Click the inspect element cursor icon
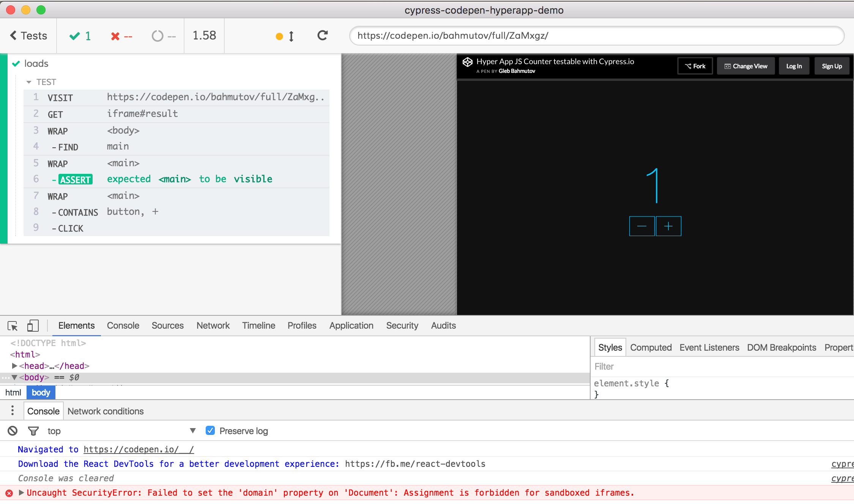Screen dimensions: 854x504 click(13, 326)
